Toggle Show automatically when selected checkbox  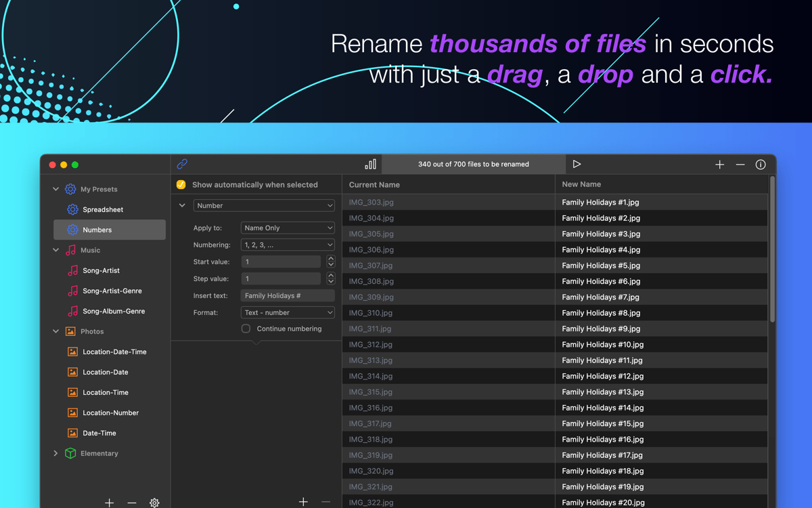(181, 184)
